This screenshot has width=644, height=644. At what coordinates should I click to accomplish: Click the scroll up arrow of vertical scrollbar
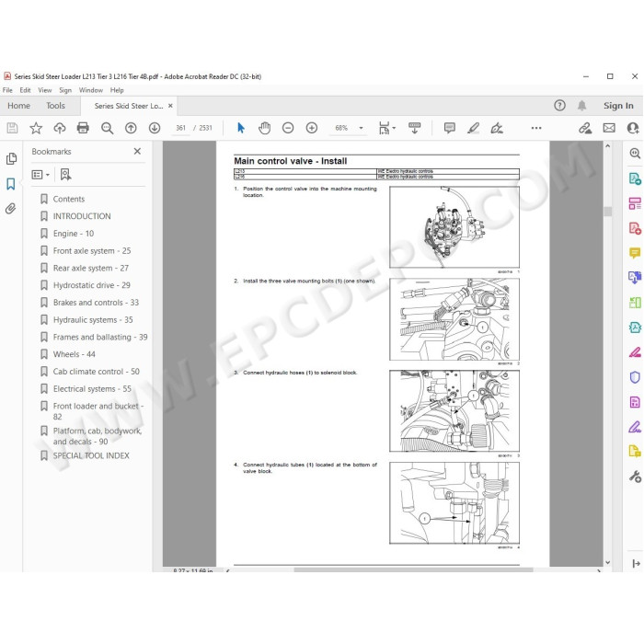click(607, 146)
